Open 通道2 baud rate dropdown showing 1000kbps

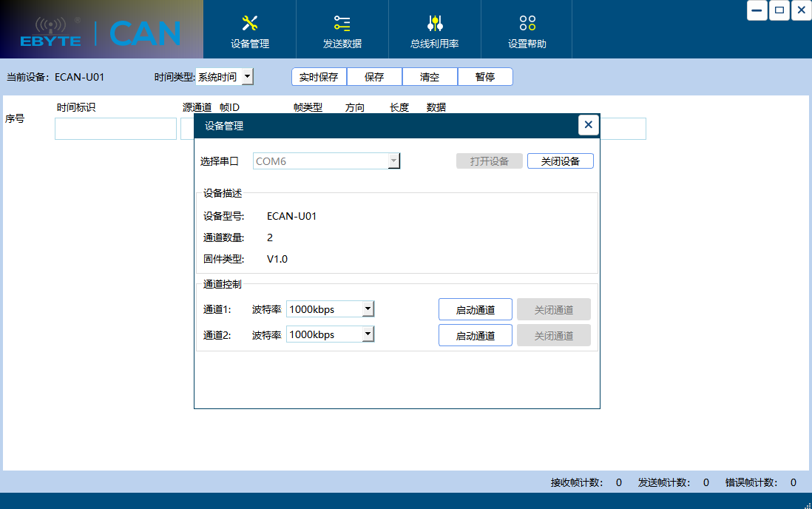point(368,334)
